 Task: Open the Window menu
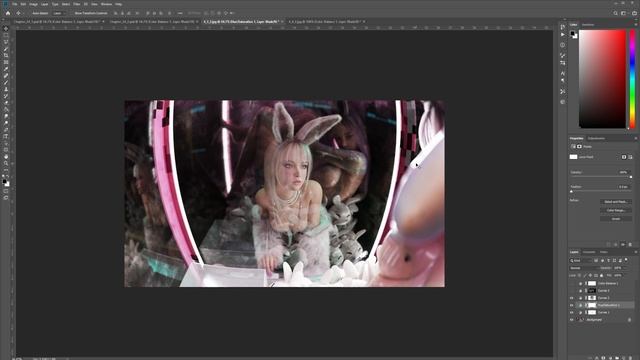(x=106, y=4)
